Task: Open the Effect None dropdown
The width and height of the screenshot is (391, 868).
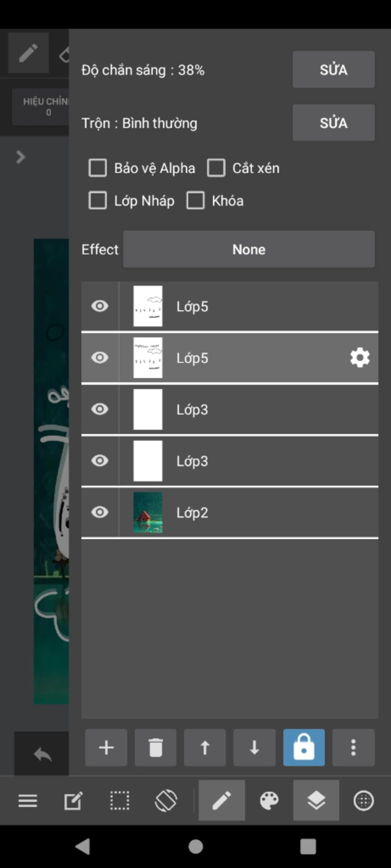Action: pyautogui.click(x=249, y=249)
